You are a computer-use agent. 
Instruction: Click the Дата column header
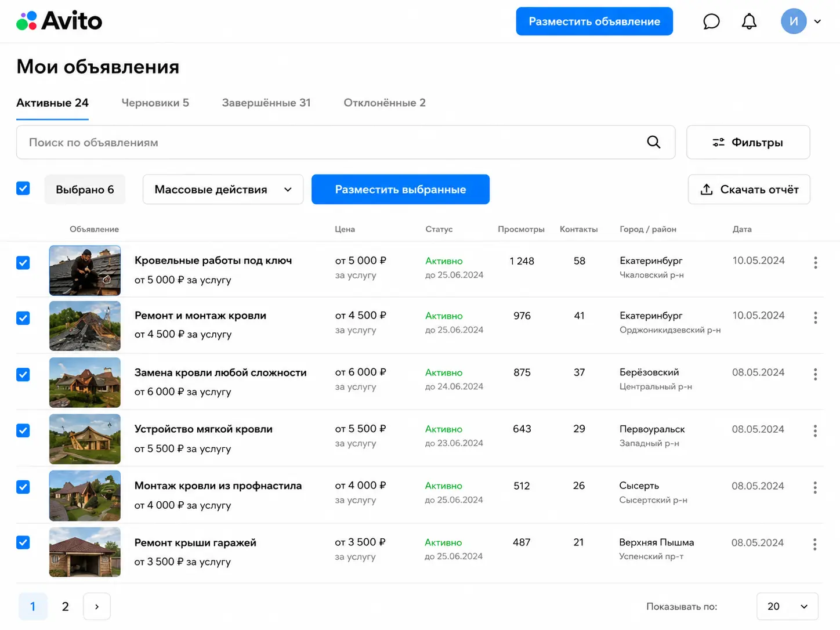coord(742,229)
